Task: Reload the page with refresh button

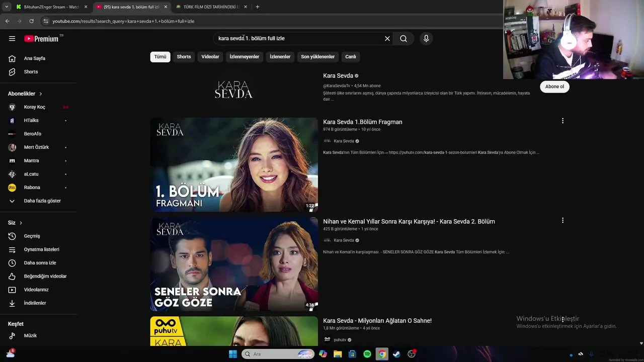Action: pyautogui.click(x=31, y=21)
